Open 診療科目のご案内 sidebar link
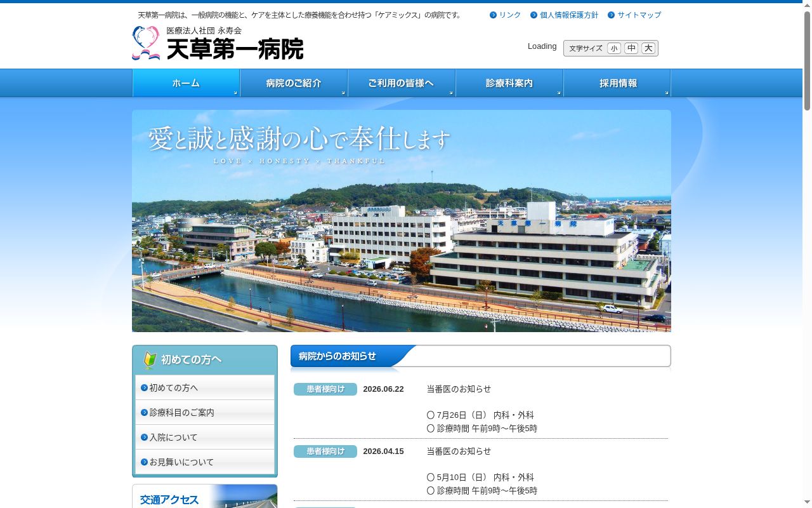The width and height of the screenshot is (812, 508). point(205,412)
